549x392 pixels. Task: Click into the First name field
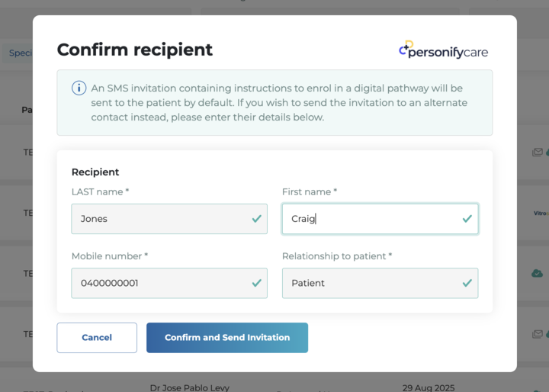point(370,219)
